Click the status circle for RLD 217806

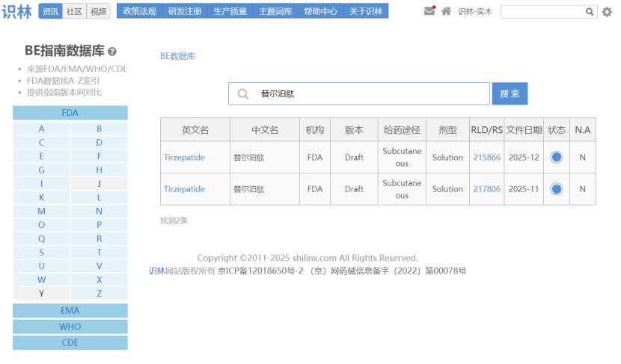[x=556, y=189]
